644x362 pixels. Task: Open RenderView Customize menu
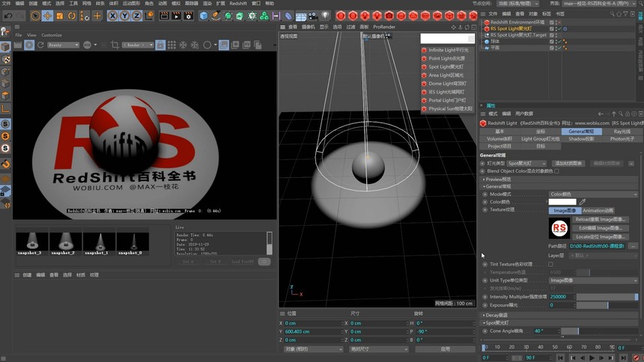point(52,35)
